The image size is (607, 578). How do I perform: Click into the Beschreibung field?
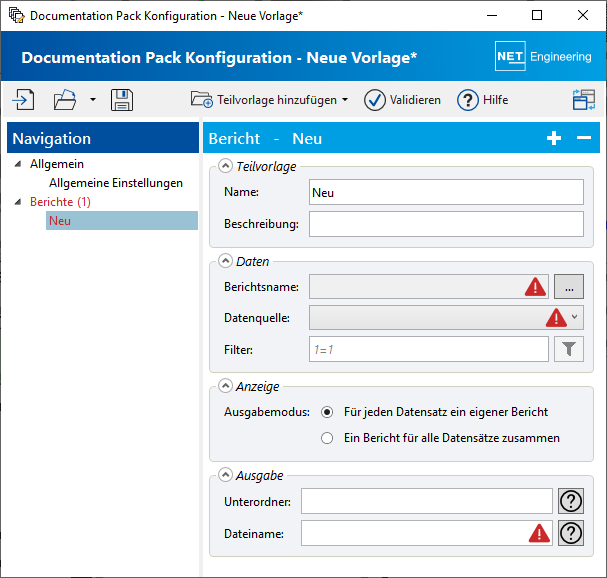pyautogui.click(x=446, y=224)
